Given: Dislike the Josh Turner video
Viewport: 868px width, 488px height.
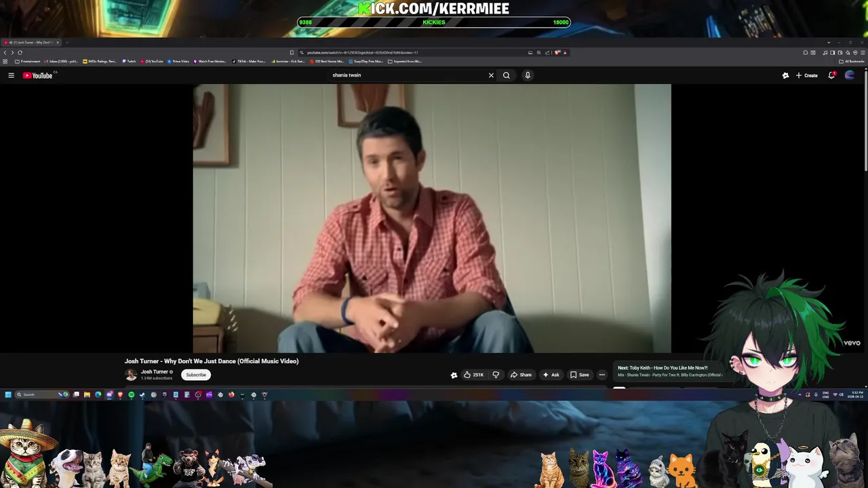Looking at the screenshot, I should (496, 375).
